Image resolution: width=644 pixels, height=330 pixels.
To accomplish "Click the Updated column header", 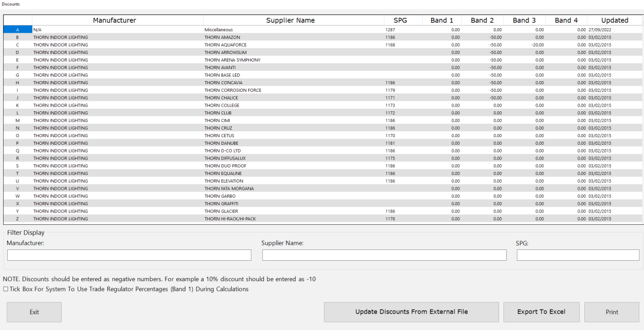I will (615, 21).
